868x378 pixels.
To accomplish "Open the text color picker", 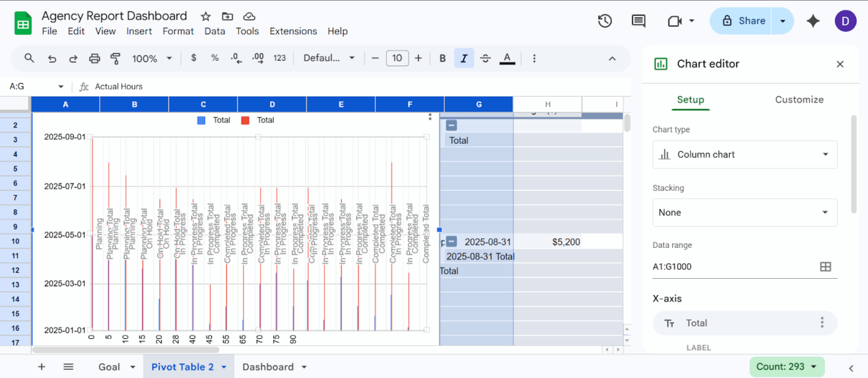I will tap(507, 58).
